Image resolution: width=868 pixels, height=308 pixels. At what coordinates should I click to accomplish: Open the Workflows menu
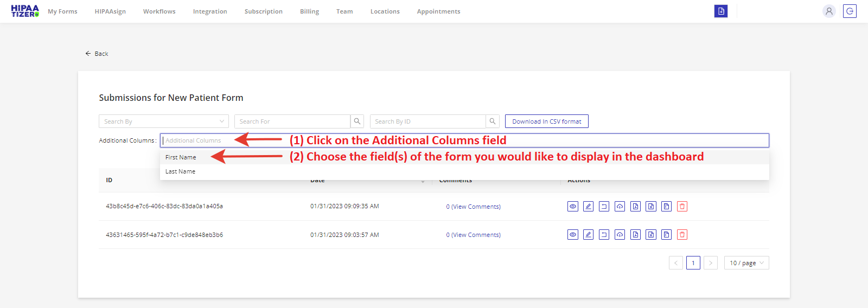click(159, 11)
